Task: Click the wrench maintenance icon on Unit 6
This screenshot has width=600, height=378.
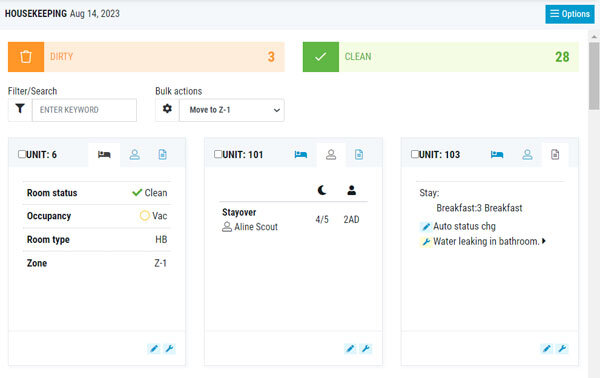Action: click(170, 349)
